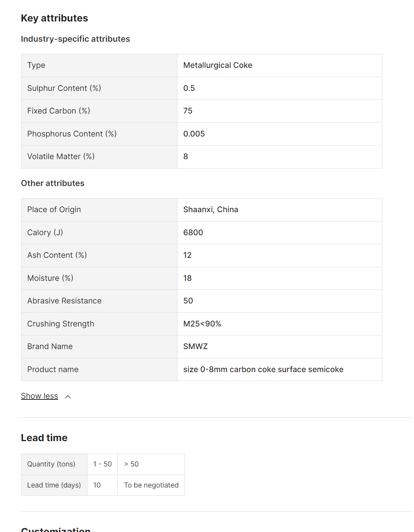Click the Show less link
Viewport: 414px width, 532px height.
point(39,396)
